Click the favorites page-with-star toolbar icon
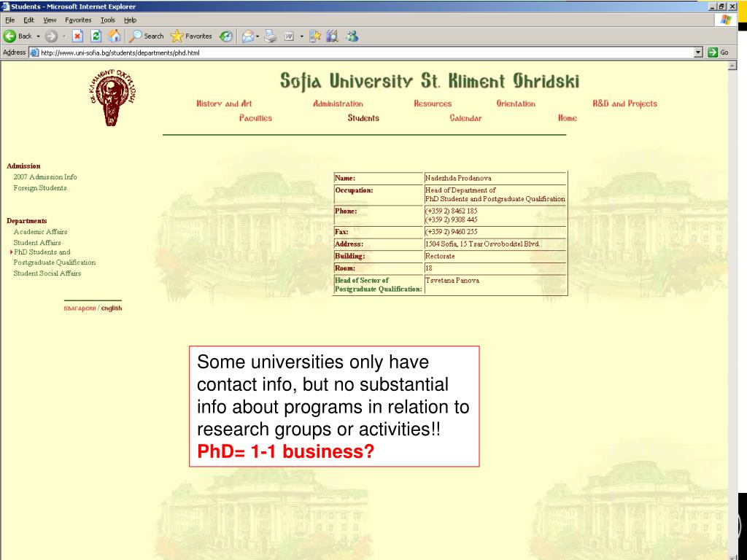747x560 pixels. pyautogui.click(x=315, y=36)
